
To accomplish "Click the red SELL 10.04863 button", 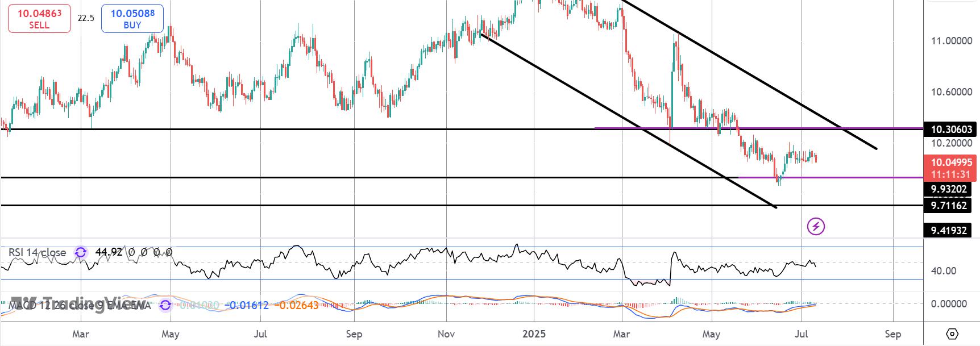I will click(39, 19).
